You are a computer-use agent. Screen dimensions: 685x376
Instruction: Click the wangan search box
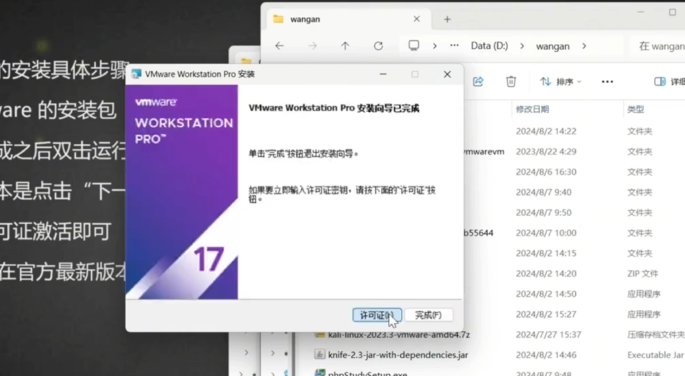click(657, 46)
